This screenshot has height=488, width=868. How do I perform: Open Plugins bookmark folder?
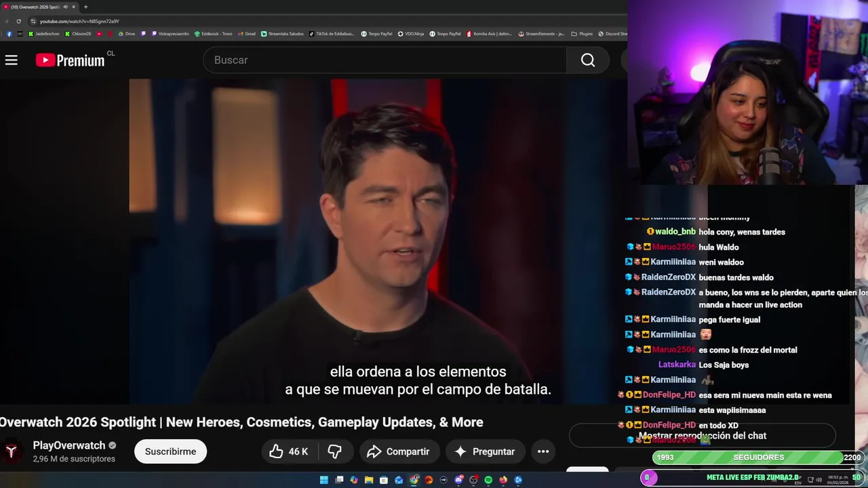583,33
